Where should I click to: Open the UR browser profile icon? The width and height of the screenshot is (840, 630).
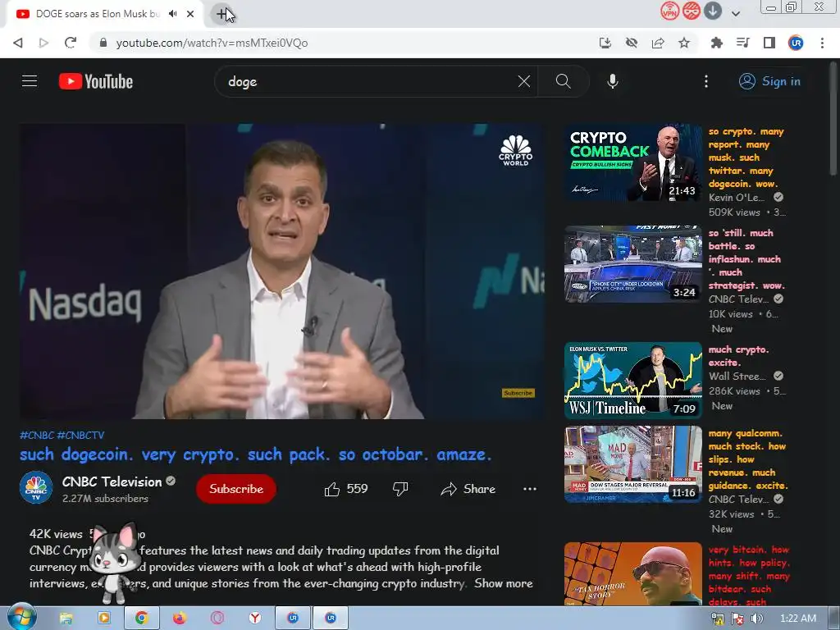tap(796, 43)
